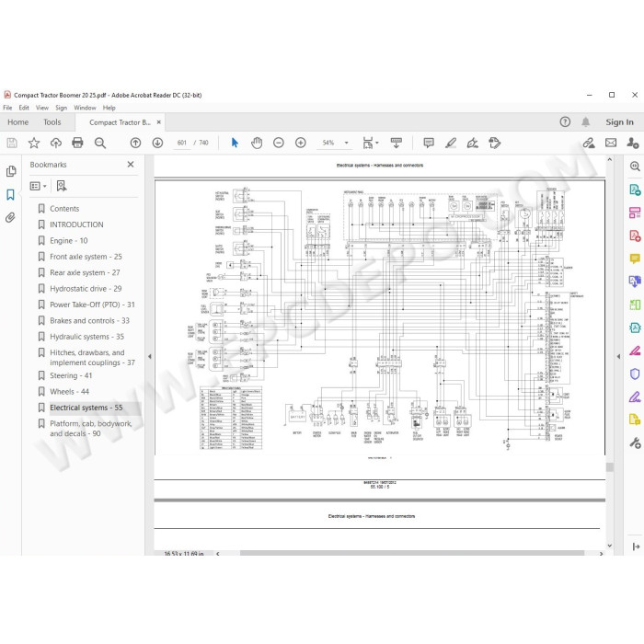
Task: Click the Sign In link
Action: point(619,122)
